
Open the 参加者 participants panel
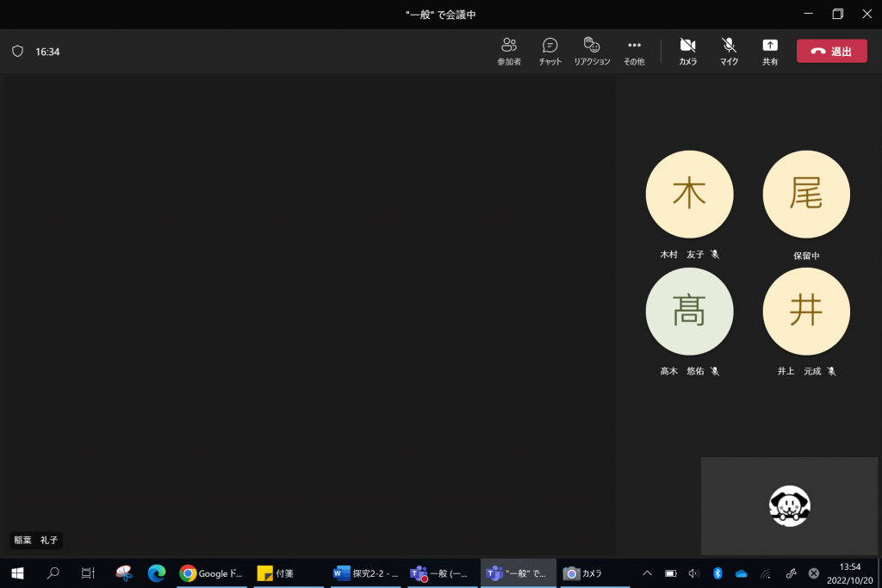(509, 51)
